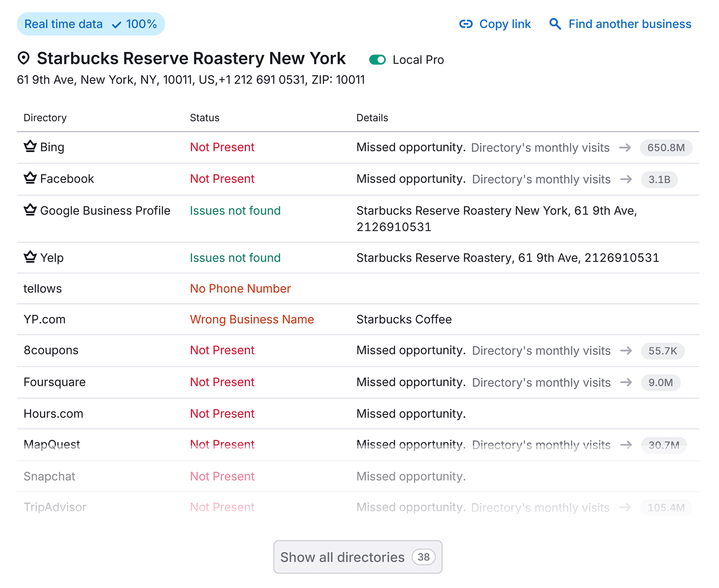719x588 pixels.
Task: Click the arrow beside Foursquare's monthly visits
Action: (x=626, y=383)
